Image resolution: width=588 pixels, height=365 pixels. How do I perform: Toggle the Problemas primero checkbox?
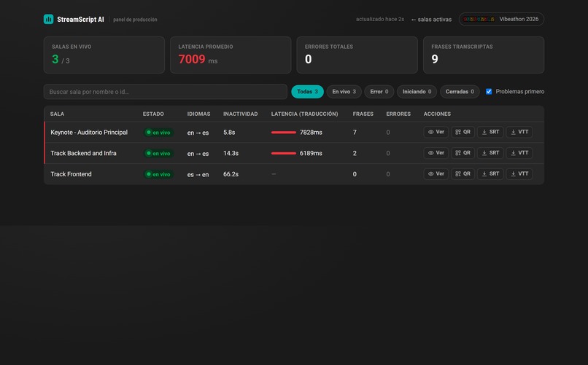489,92
